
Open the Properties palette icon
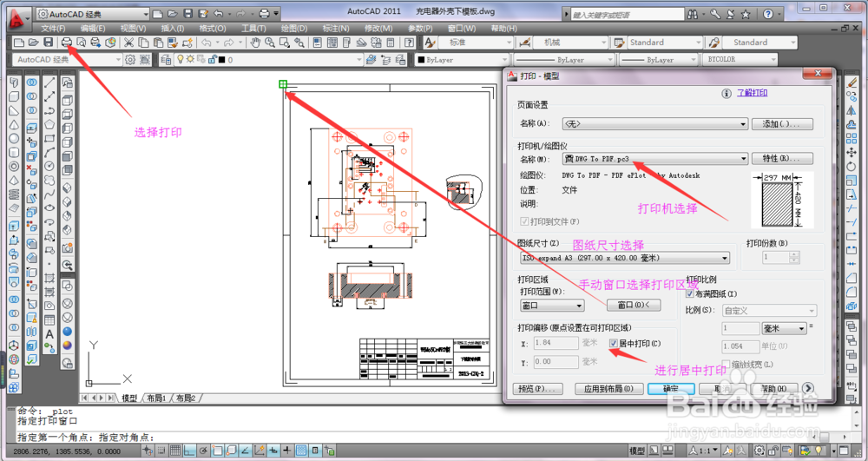(318, 42)
